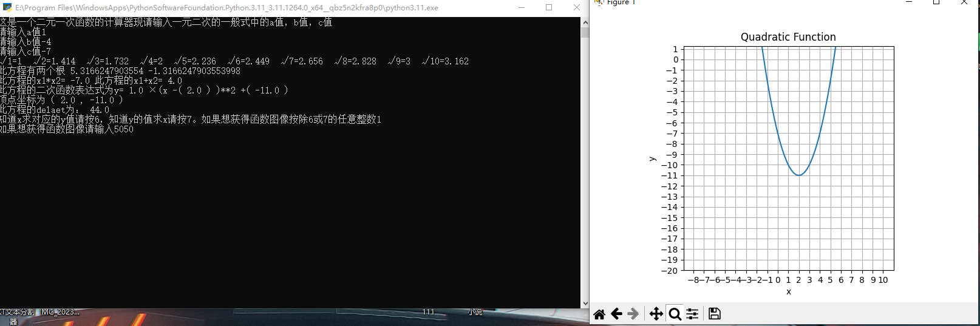This screenshot has width=980, height=326.
Task: Click the parabola vertex on the plot
Action: point(799,175)
